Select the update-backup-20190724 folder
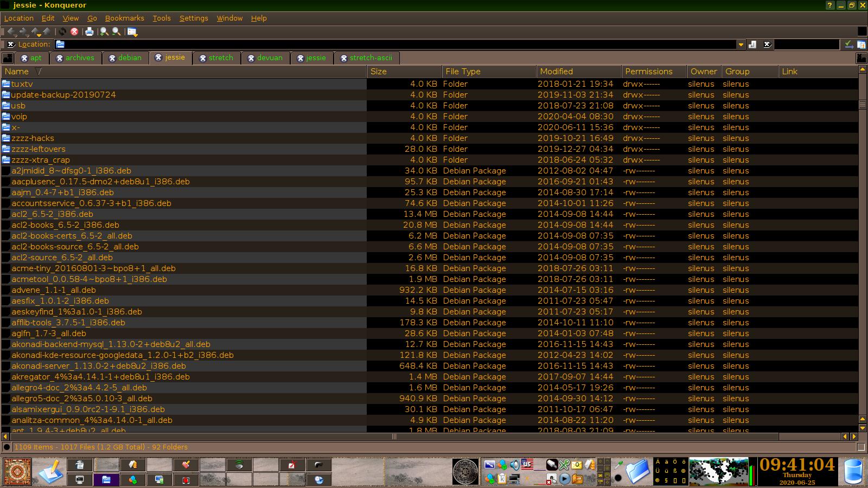Image resolution: width=868 pixels, height=488 pixels. point(63,95)
